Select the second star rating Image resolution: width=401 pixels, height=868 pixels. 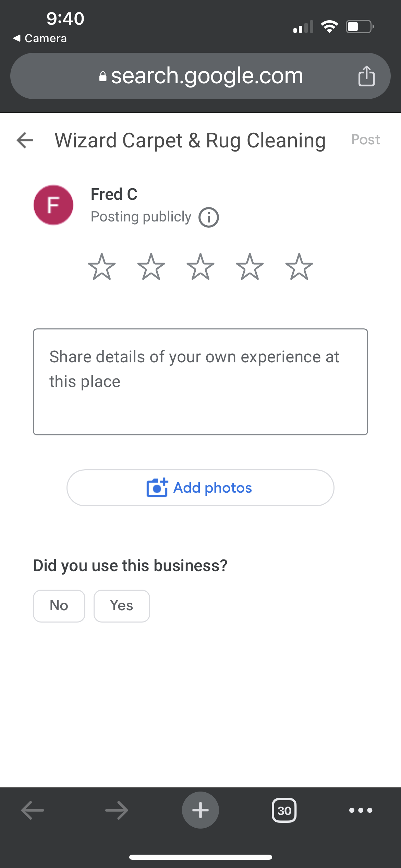click(x=151, y=267)
